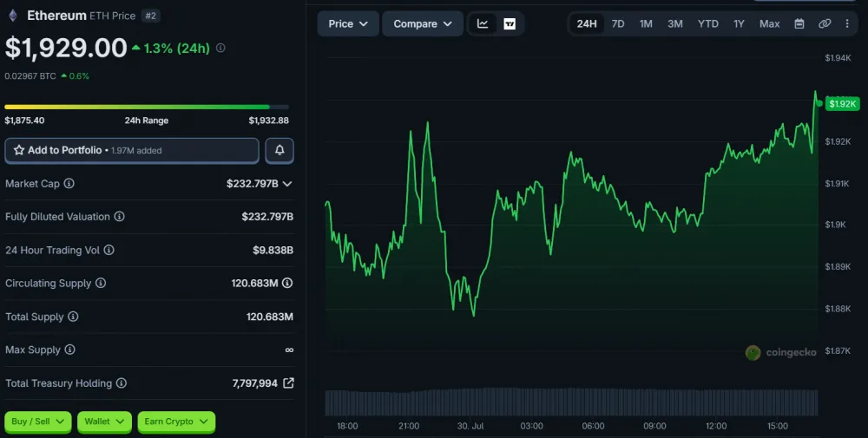Click the $232.797B Fully Diluted Valuation value
868x438 pixels.
coord(267,217)
